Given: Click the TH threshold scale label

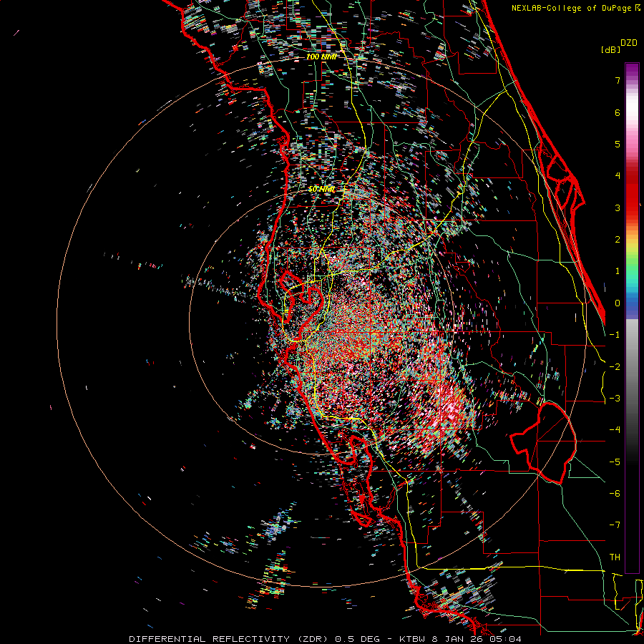Looking at the screenshot, I should tap(615, 557).
